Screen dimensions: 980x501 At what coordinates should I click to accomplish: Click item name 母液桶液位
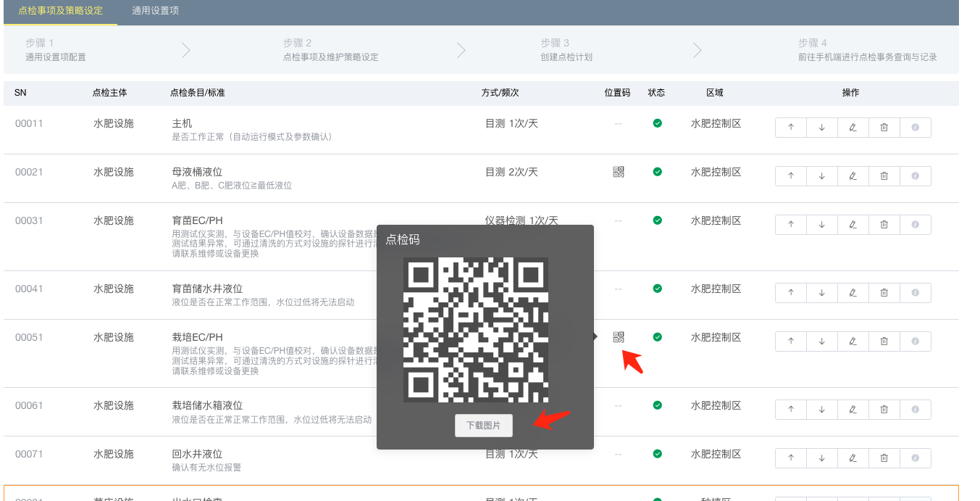pos(197,172)
